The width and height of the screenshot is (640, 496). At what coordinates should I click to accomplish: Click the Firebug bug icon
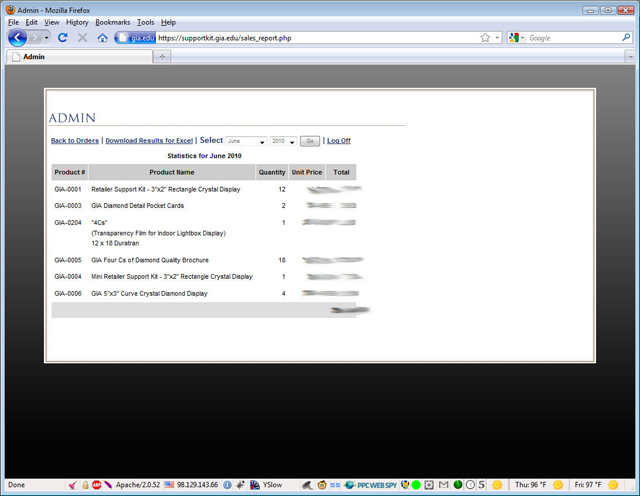[241, 485]
